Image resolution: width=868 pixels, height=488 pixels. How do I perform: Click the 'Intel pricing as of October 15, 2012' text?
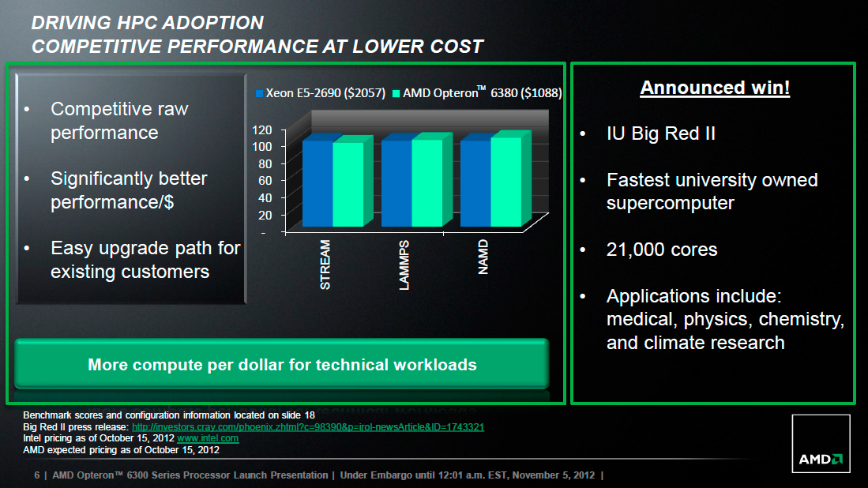tap(99, 438)
